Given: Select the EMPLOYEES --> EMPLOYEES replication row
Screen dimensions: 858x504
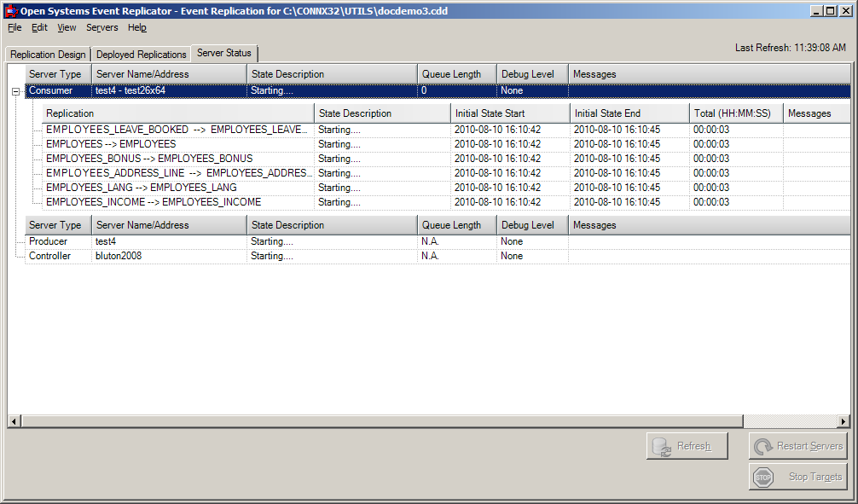Looking at the screenshot, I should coord(171,144).
